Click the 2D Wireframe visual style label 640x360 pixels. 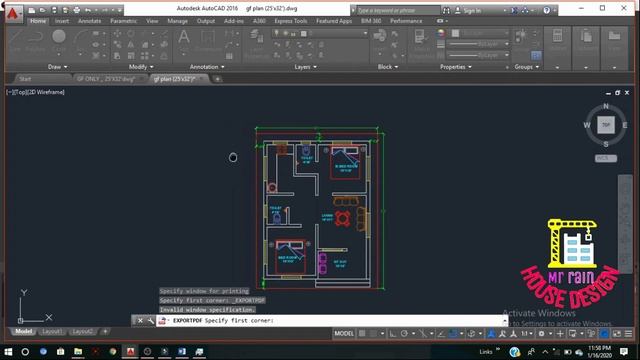(46, 92)
